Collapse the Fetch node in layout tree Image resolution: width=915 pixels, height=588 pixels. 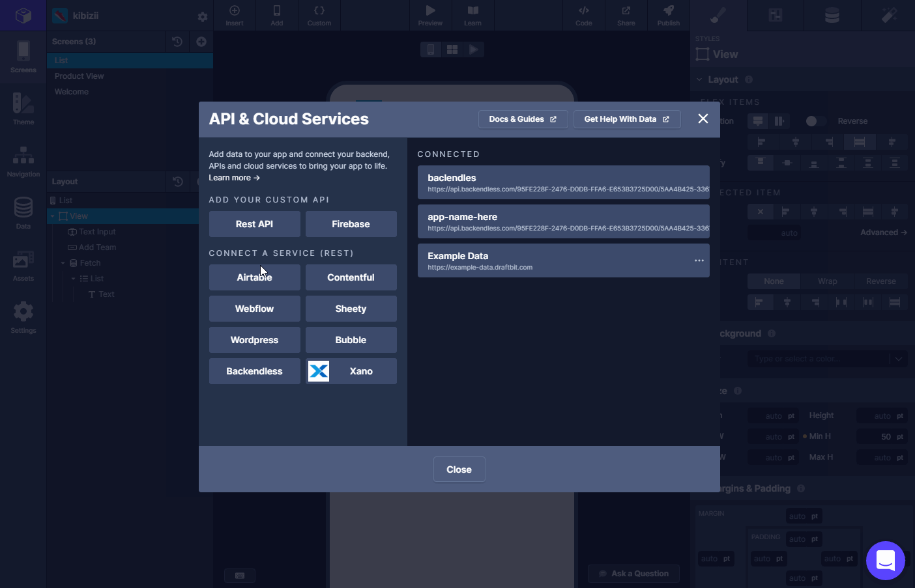tap(63, 263)
